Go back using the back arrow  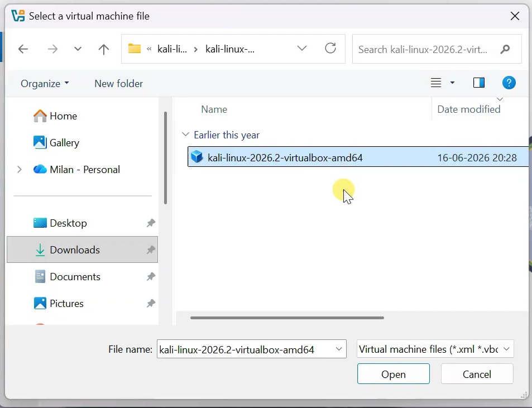pyautogui.click(x=23, y=49)
